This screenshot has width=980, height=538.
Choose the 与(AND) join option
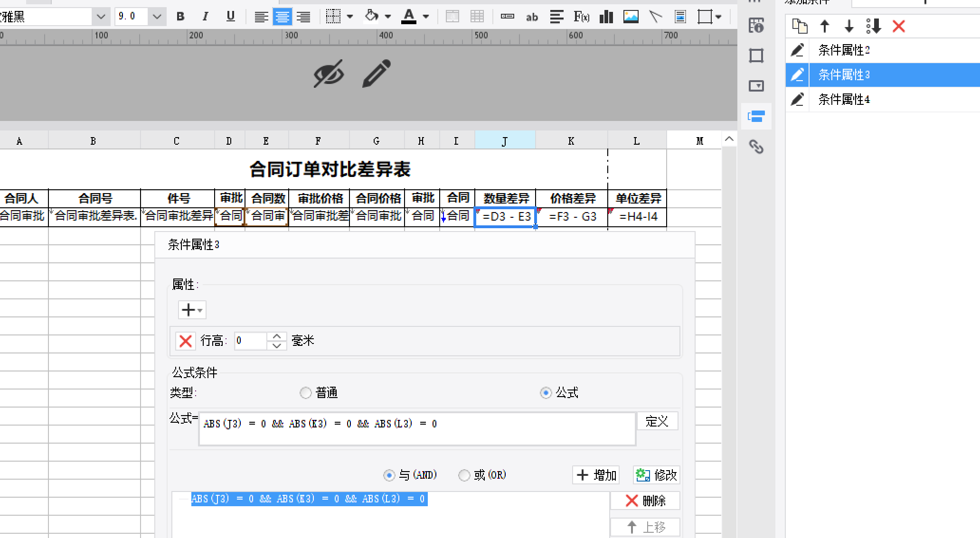click(x=389, y=475)
